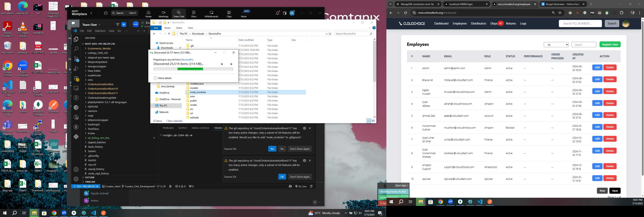
Task: Open the Chrome Extensions puzzle icon
Action: (x=621, y=13)
